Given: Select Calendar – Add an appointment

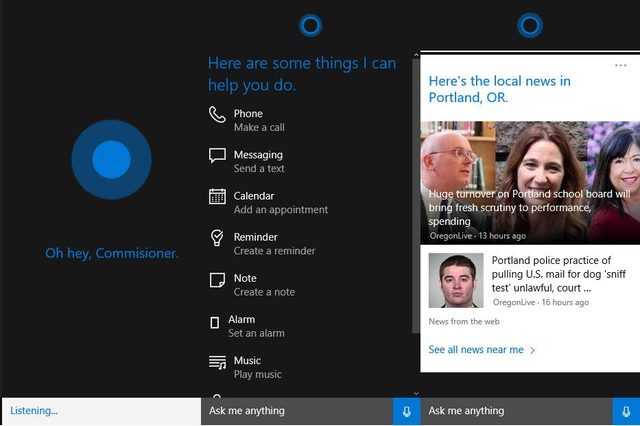Looking at the screenshot, I should coord(269,202).
